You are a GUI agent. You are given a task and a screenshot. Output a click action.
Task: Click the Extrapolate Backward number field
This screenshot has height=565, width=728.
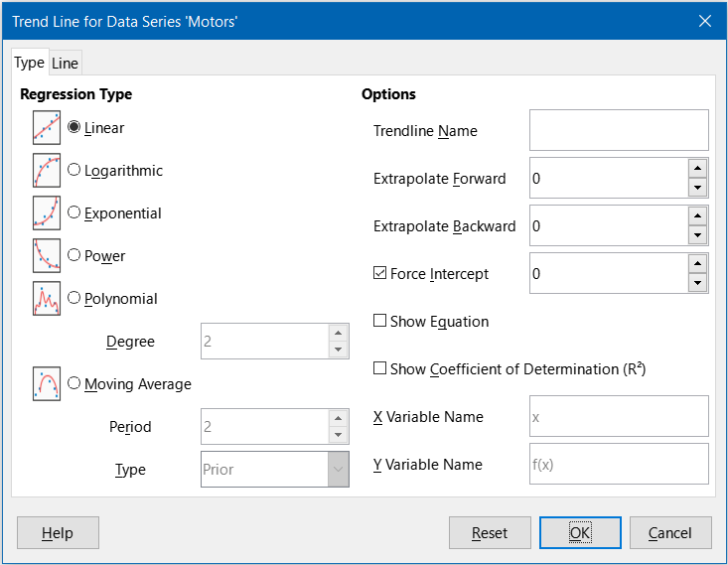(609, 226)
